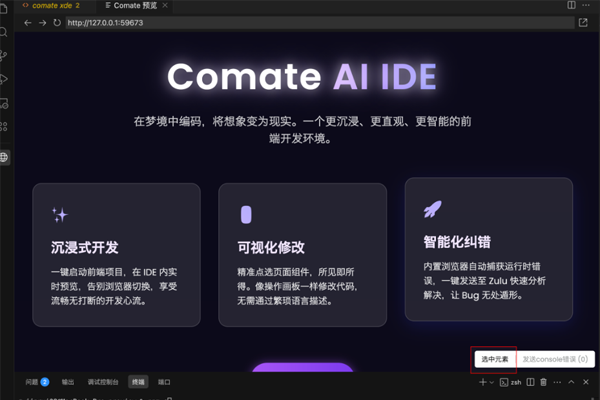This screenshot has width=600, height=400.
Task: Split the terminal pane
Action: tap(530, 382)
